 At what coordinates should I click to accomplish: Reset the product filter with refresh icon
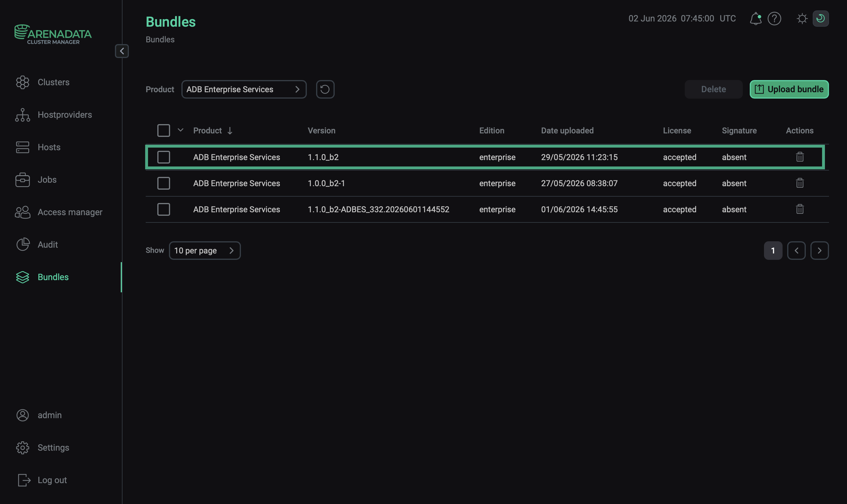click(325, 89)
